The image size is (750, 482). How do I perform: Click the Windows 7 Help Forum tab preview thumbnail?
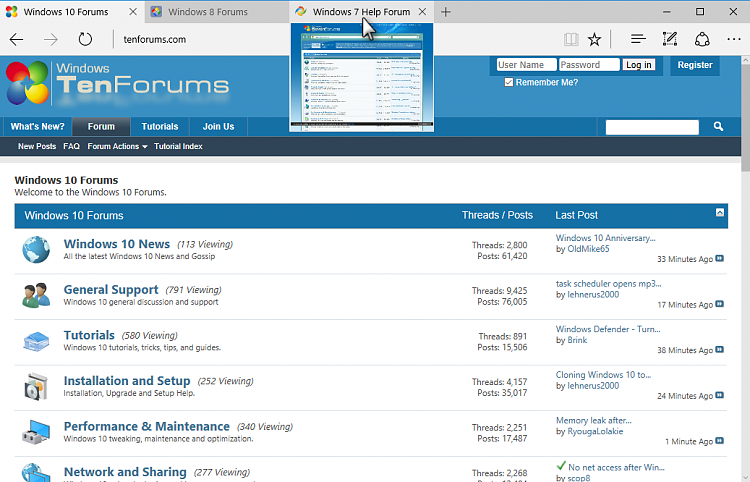(362, 77)
